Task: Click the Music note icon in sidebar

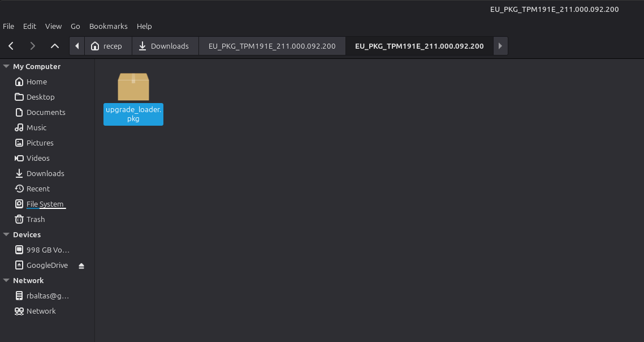Action: (19, 127)
